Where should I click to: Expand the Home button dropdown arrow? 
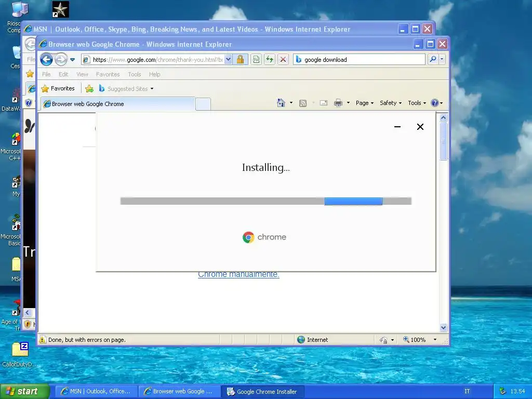291,103
